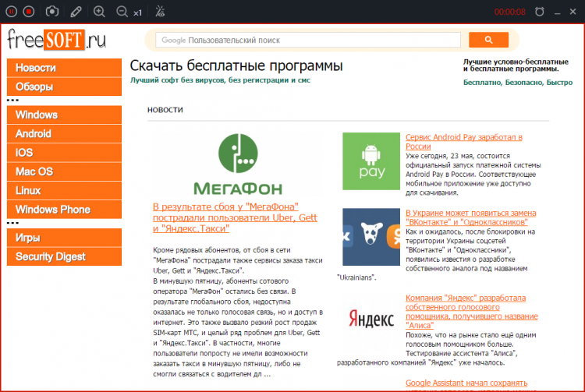Click the freeSOFT.ru logo
The image size is (585, 392).
tap(56, 40)
